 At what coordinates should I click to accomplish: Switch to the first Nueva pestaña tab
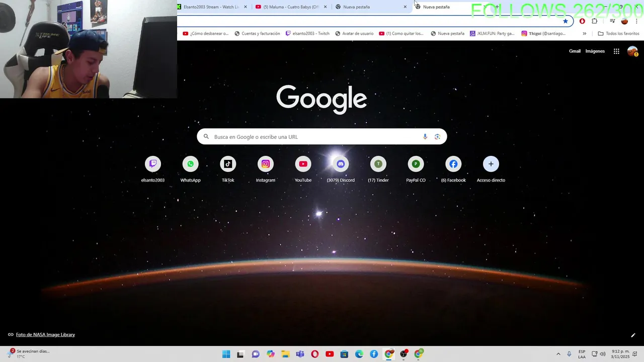coord(370,7)
